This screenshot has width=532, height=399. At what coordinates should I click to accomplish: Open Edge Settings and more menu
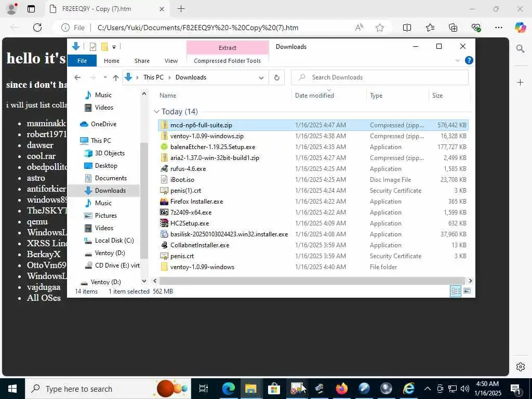(498, 28)
